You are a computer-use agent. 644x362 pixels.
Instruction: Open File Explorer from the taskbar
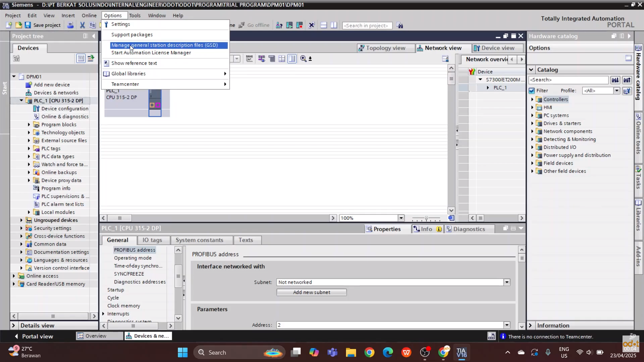(351, 353)
